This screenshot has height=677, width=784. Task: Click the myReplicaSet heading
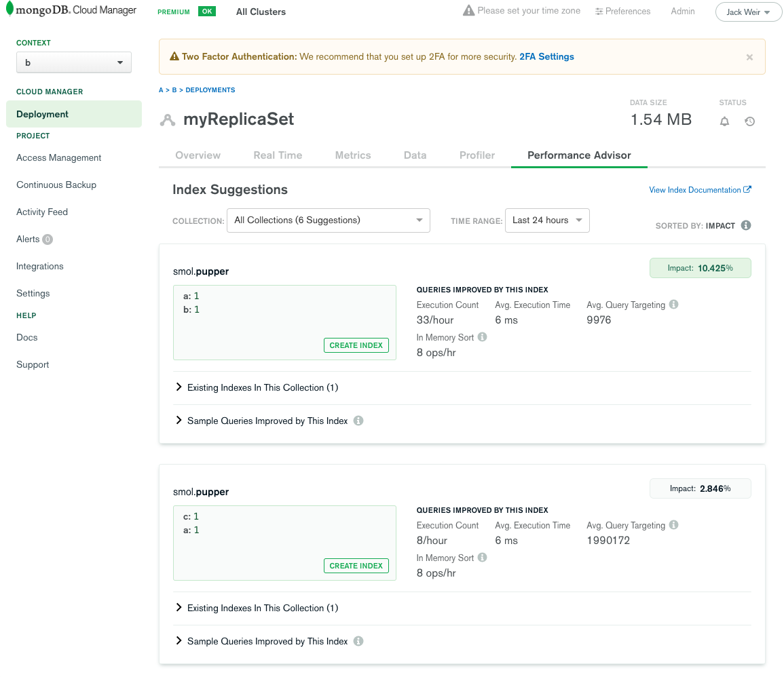coord(238,119)
